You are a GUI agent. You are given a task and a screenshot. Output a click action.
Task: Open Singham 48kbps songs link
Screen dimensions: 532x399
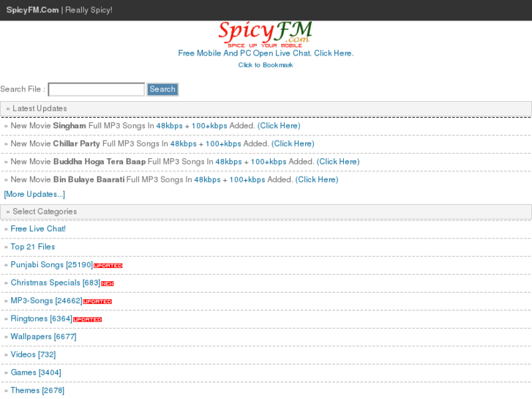(169, 126)
